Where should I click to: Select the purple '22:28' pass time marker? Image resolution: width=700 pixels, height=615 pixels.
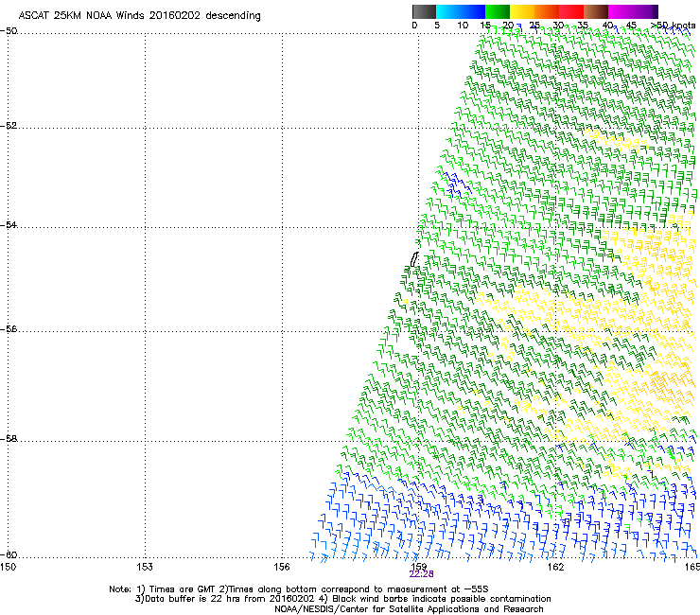coord(421,574)
